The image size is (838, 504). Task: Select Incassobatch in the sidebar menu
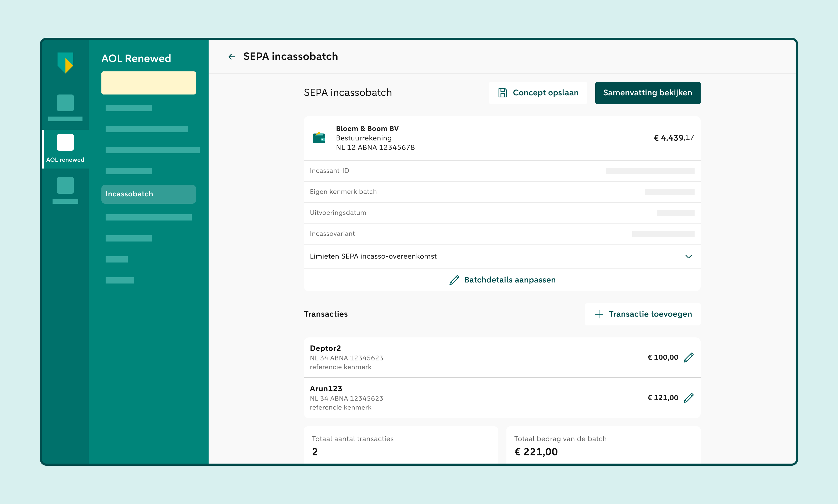tap(148, 194)
